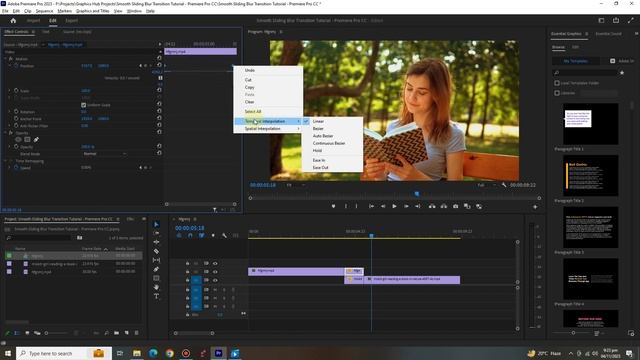640x360 pixels.
Task: Select the Pen tool in the timeline toolbar
Action: (156, 269)
